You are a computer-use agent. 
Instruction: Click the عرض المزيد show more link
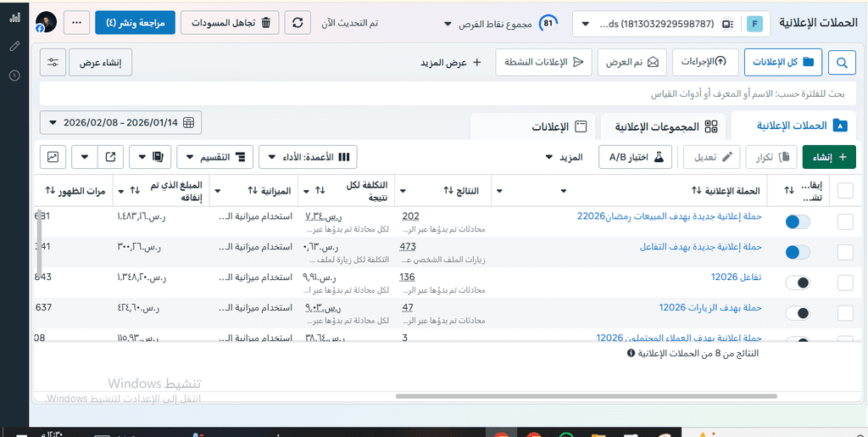pyautogui.click(x=449, y=63)
